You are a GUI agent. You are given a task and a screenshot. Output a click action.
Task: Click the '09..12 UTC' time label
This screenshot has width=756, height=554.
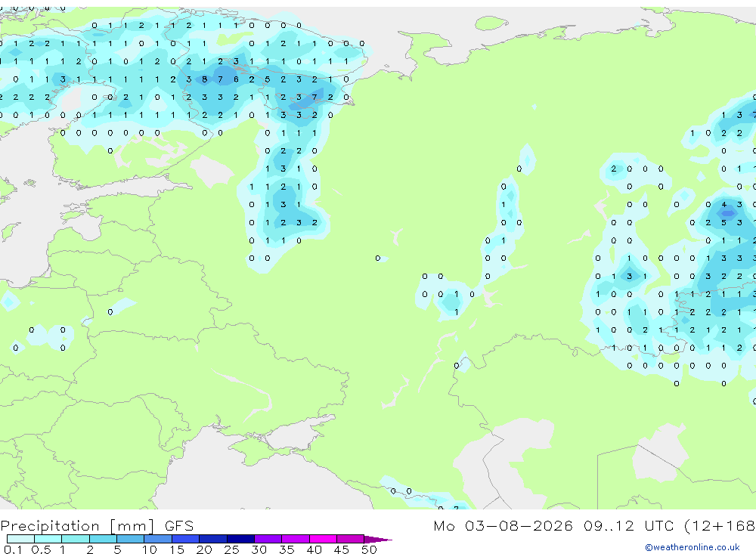coord(628,525)
